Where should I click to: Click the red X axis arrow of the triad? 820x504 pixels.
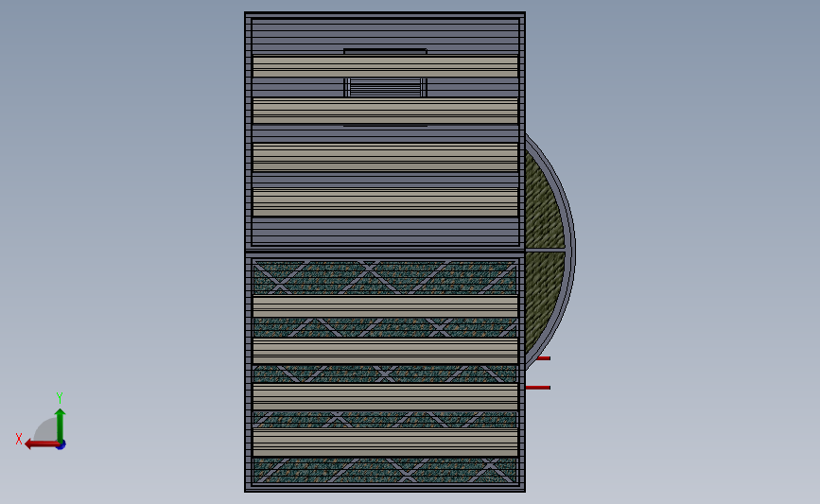pos(42,444)
